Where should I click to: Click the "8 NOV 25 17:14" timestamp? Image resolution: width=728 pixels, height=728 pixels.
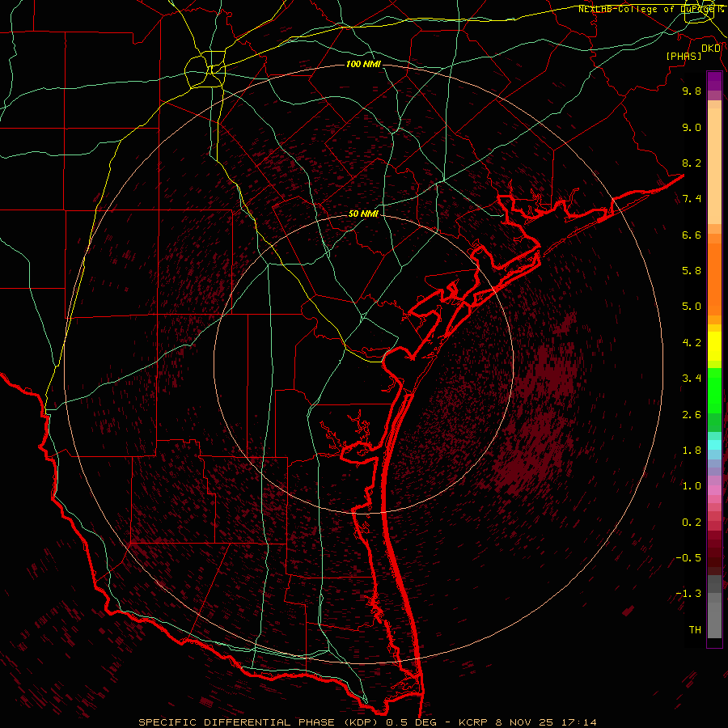coord(546,722)
